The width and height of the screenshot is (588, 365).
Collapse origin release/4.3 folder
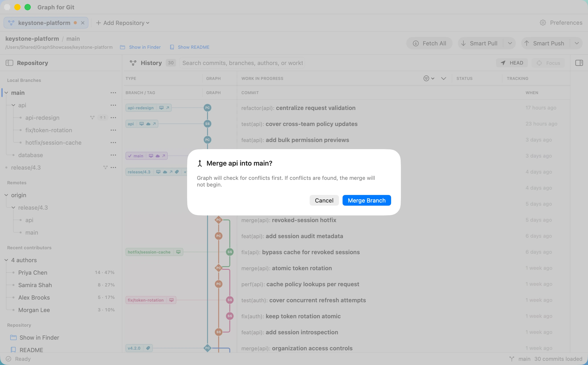coord(13,208)
